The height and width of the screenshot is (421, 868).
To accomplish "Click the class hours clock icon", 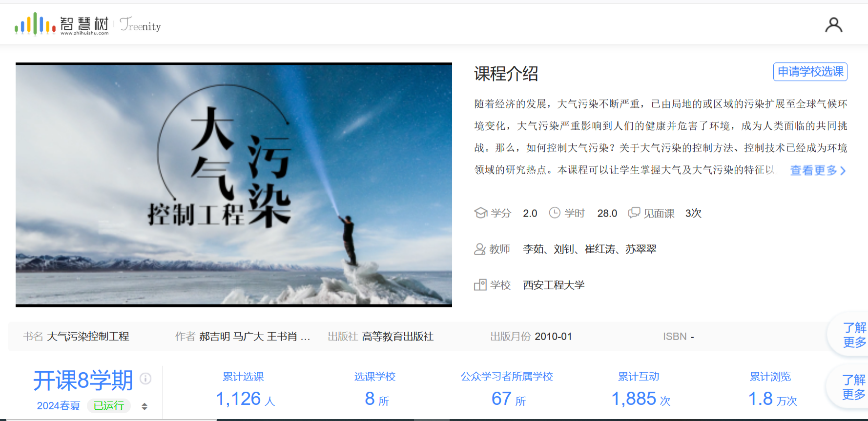I will 555,213.
